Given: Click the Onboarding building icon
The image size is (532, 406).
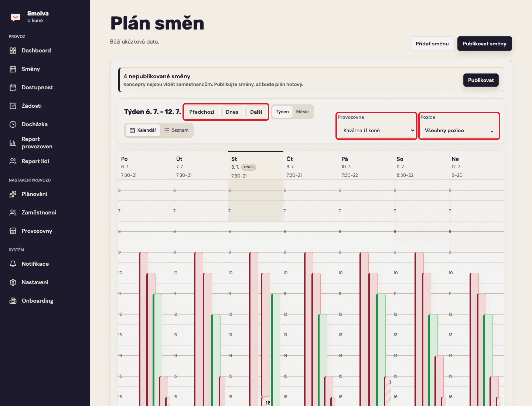Looking at the screenshot, I should (13, 301).
